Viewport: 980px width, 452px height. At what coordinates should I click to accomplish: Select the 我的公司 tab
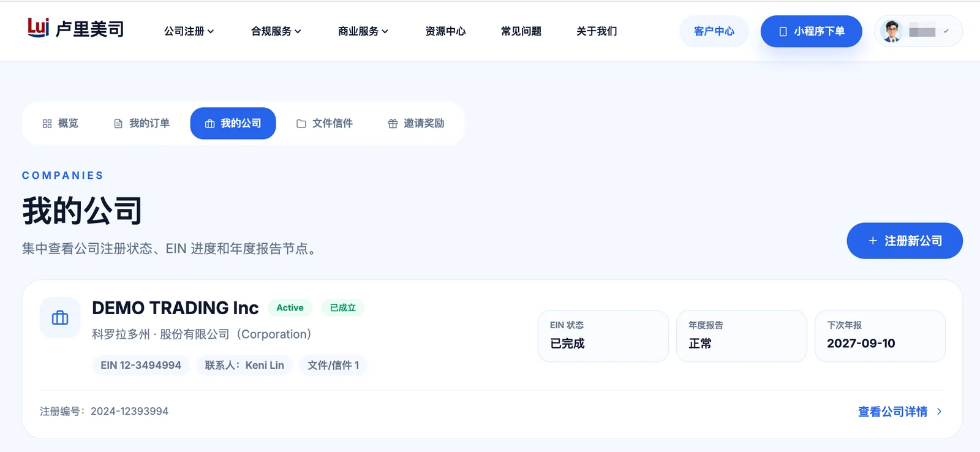[x=233, y=124]
